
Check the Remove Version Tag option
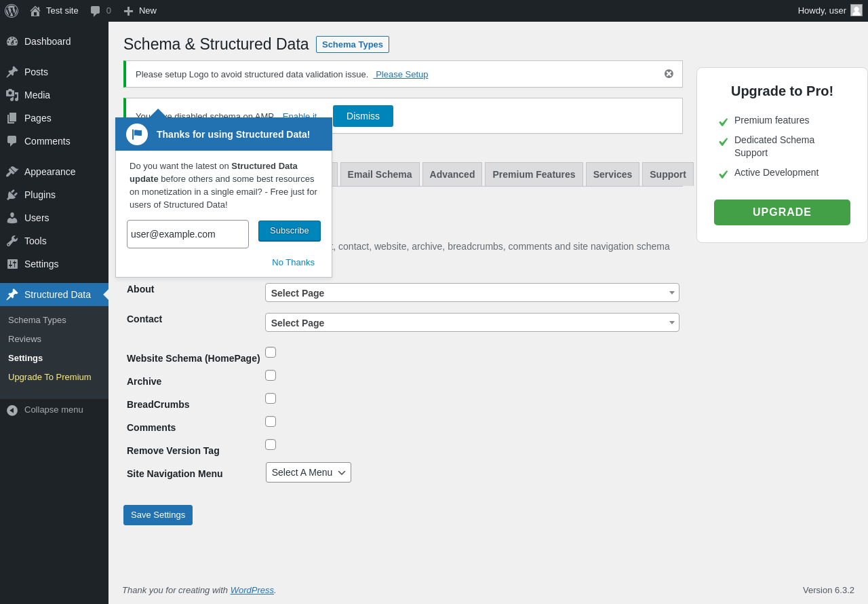[271, 445]
